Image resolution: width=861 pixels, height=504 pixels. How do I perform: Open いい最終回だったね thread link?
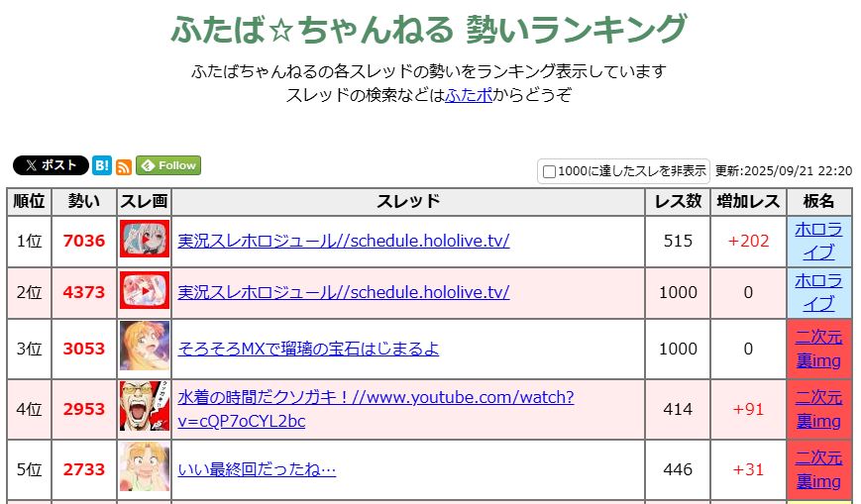(257, 469)
